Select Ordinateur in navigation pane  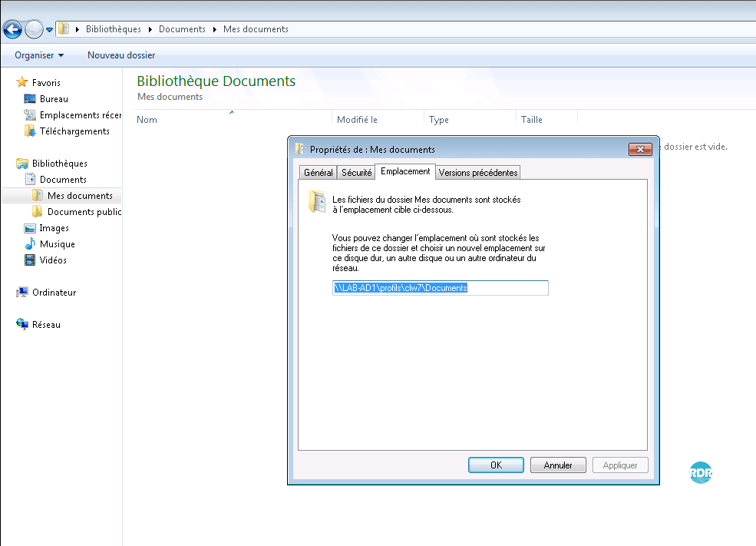point(54,293)
